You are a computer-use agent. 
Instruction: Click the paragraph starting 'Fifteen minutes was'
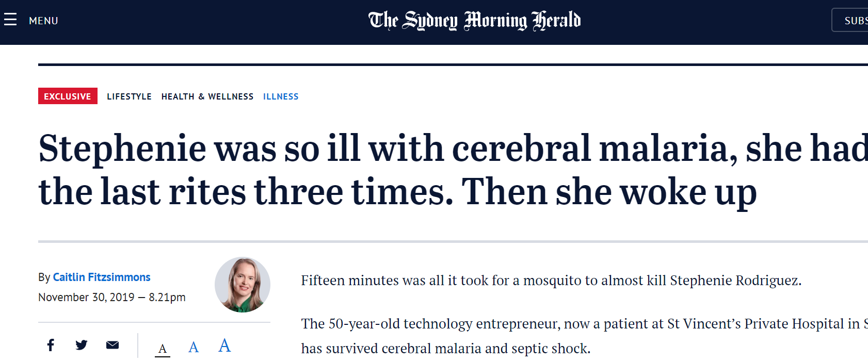pos(551,281)
